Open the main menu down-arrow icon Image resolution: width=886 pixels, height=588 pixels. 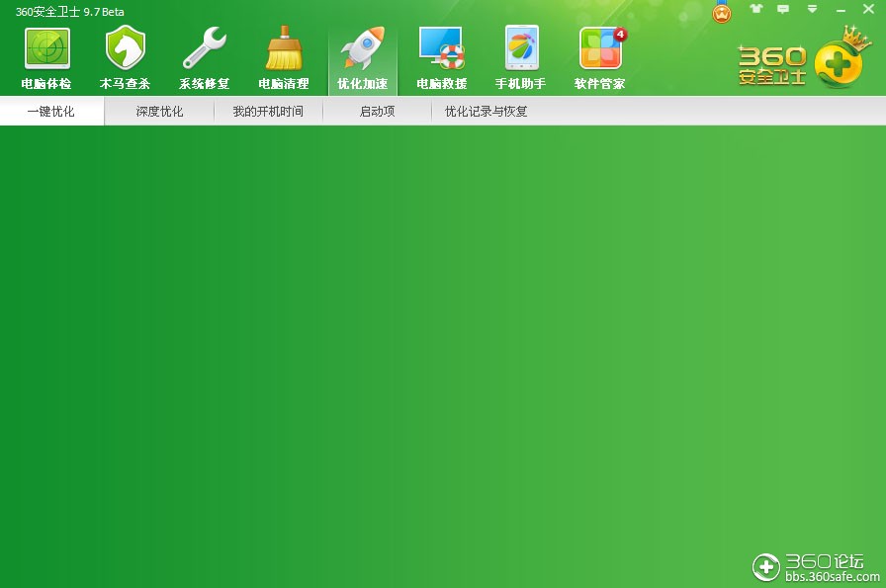(812, 9)
